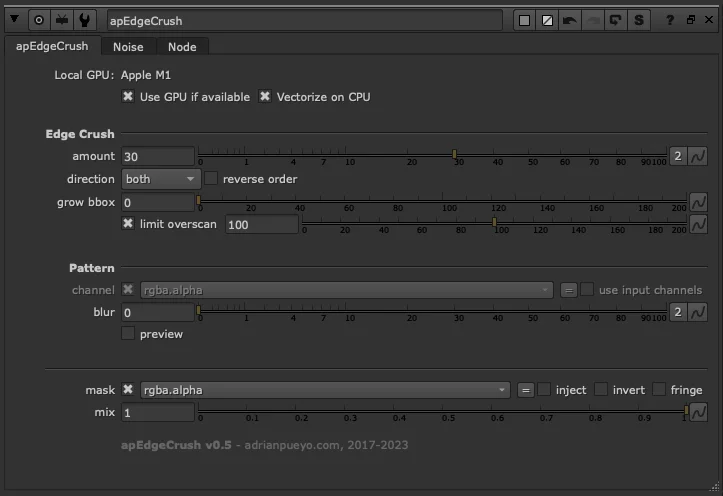Click the center node circle icon

click(39, 20)
